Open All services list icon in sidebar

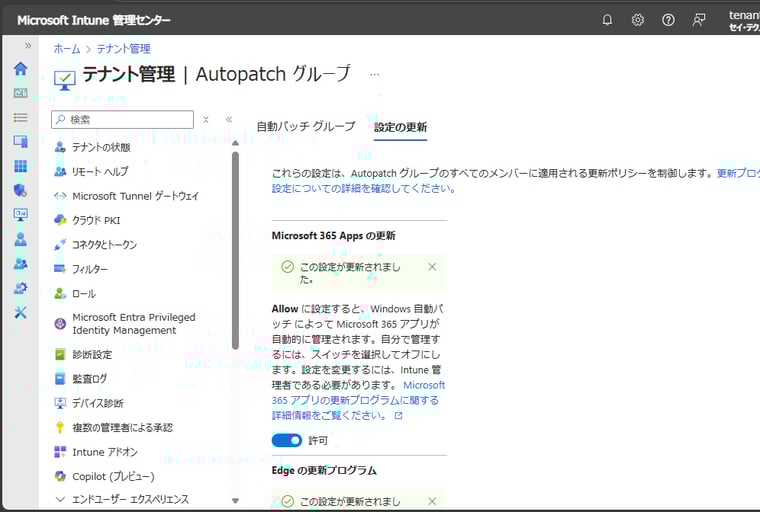pyautogui.click(x=20, y=117)
